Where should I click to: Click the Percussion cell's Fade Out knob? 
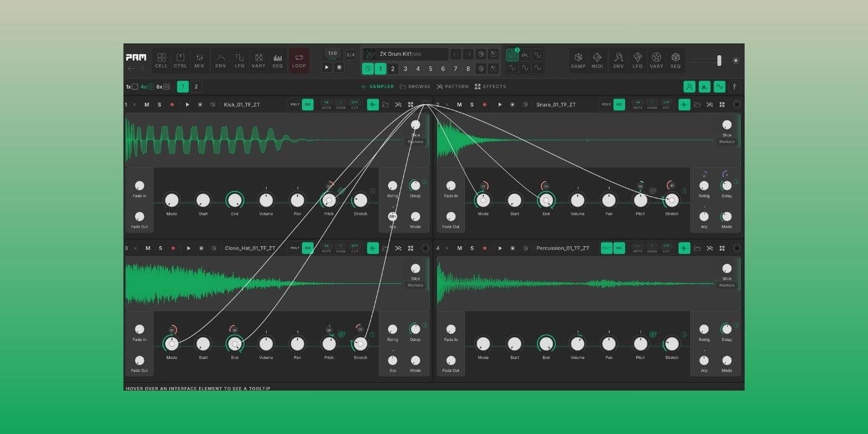(x=451, y=360)
